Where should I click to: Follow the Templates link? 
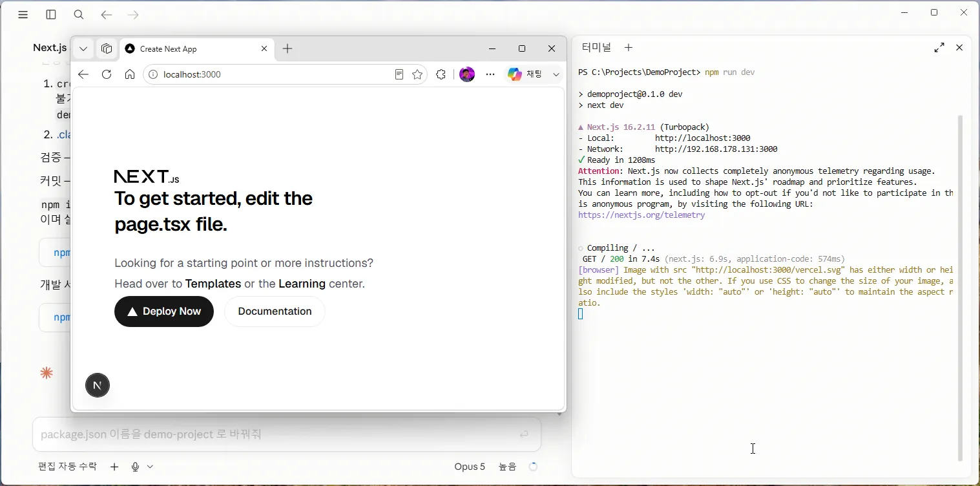pyautogui.click(x=213, y=284)
